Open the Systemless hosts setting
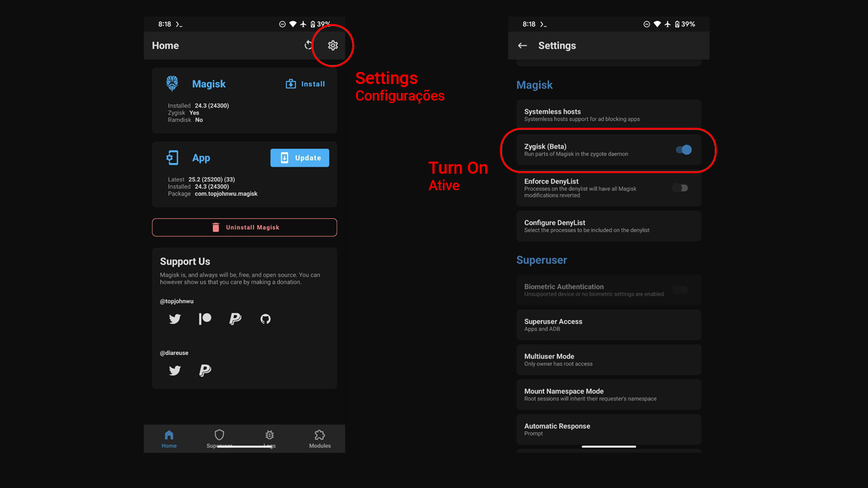The image size is (868, 488). (609, 115)
